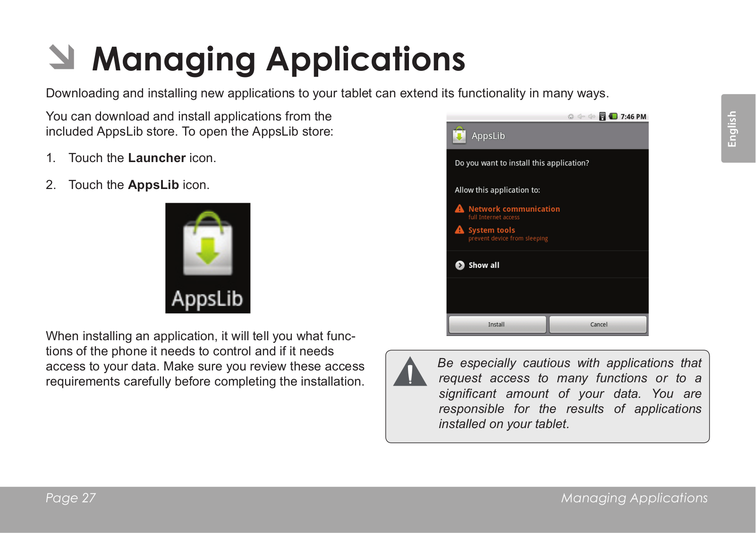
Task: Click the 7:46 PM clock
Action: coord(633,117)
